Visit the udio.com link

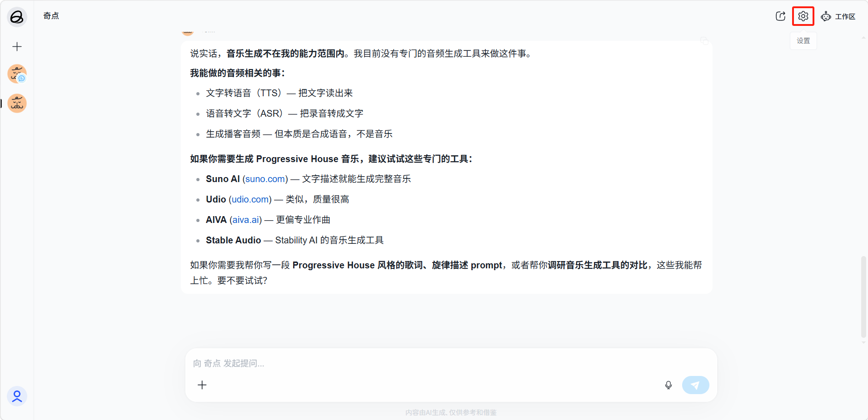tap(250, 199)
